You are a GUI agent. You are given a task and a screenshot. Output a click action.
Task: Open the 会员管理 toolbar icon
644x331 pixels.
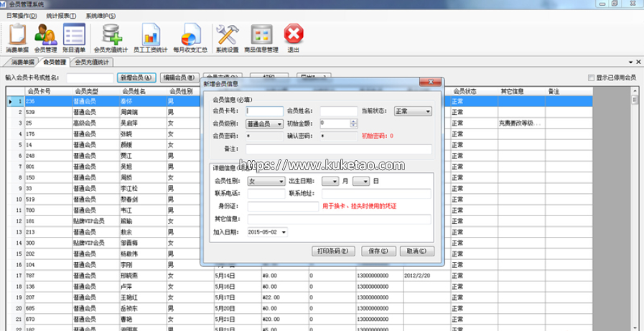[45, 38]
